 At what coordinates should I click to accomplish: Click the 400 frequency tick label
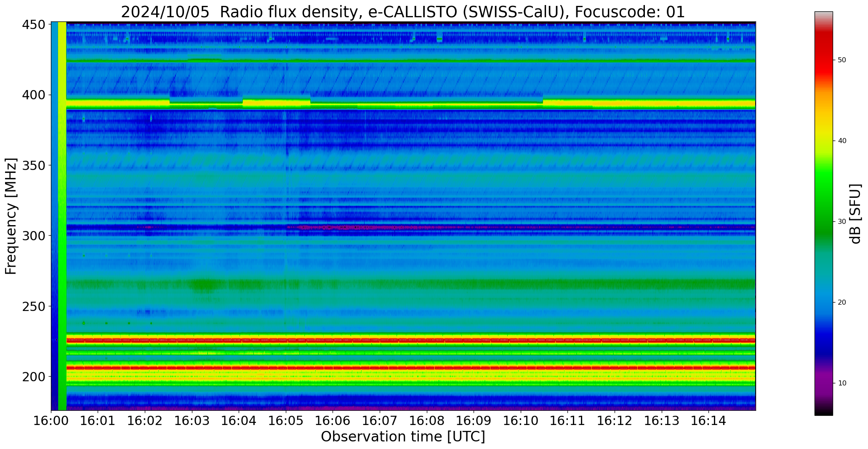click(x=33, y=95)
